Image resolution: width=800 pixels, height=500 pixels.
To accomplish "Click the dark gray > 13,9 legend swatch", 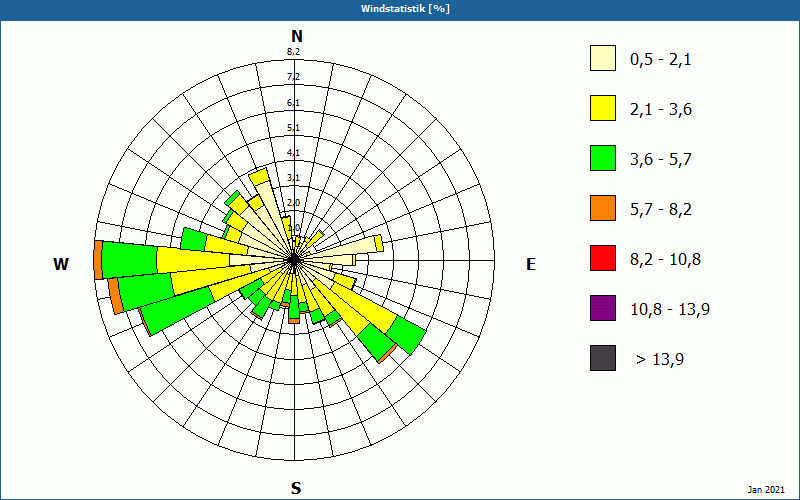I will (x=603, y=358).
